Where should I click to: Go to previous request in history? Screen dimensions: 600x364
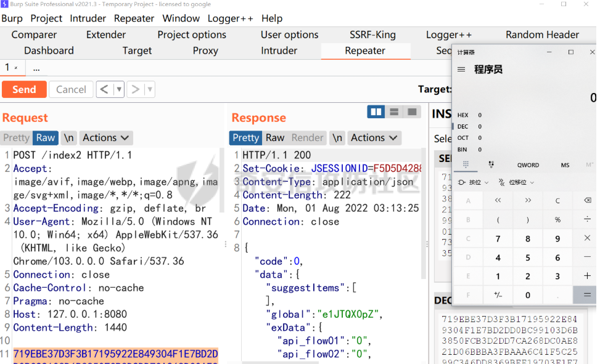[104, 89]
